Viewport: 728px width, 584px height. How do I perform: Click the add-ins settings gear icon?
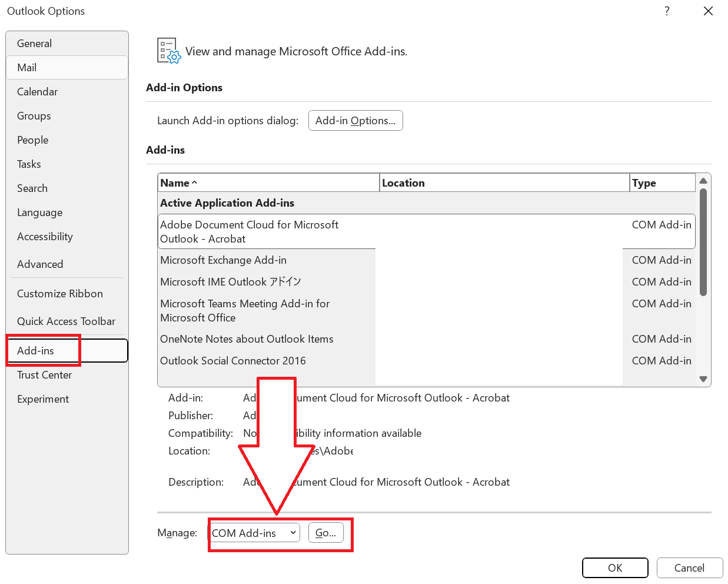[x=169, y=51]
